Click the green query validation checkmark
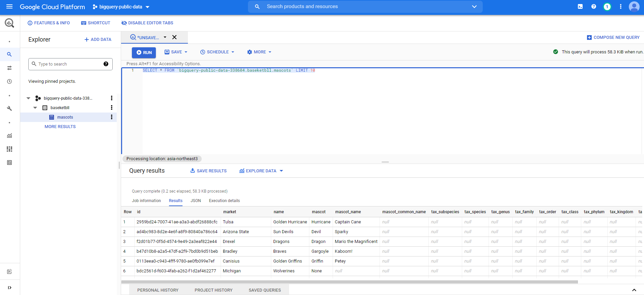Image resolution: width=644 pixels, height=295 pixels. pos(556,52)
